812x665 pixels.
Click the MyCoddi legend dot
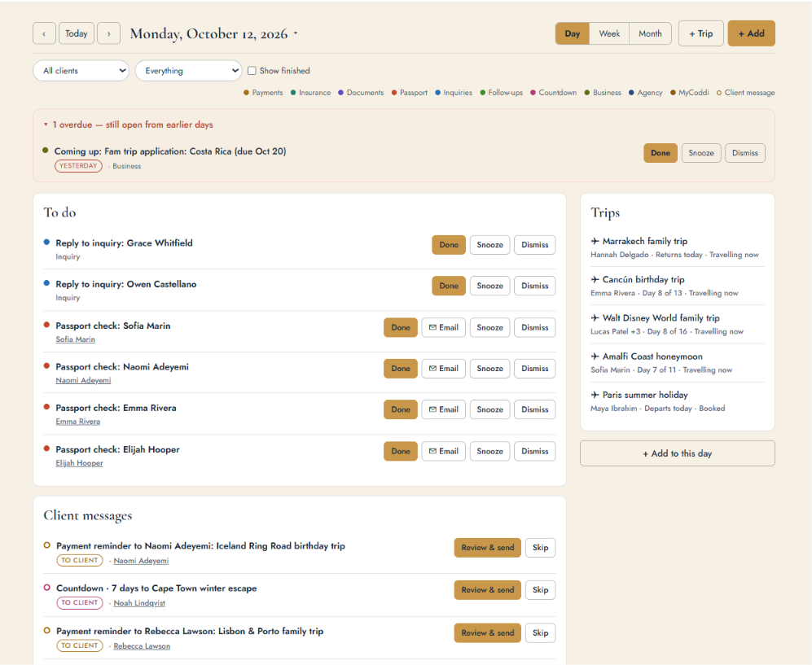[674, 93]
